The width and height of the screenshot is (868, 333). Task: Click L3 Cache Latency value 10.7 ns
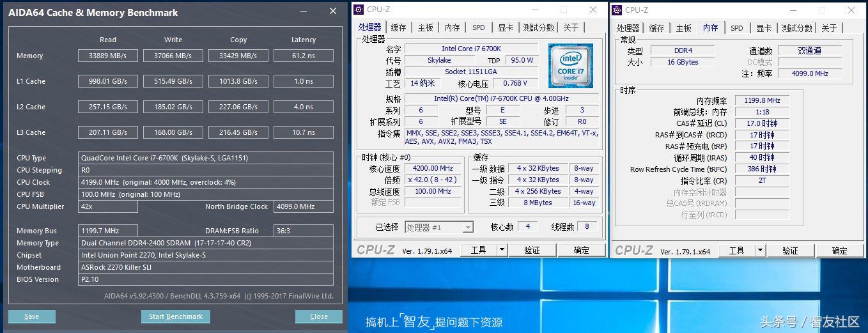pos(304,132)
